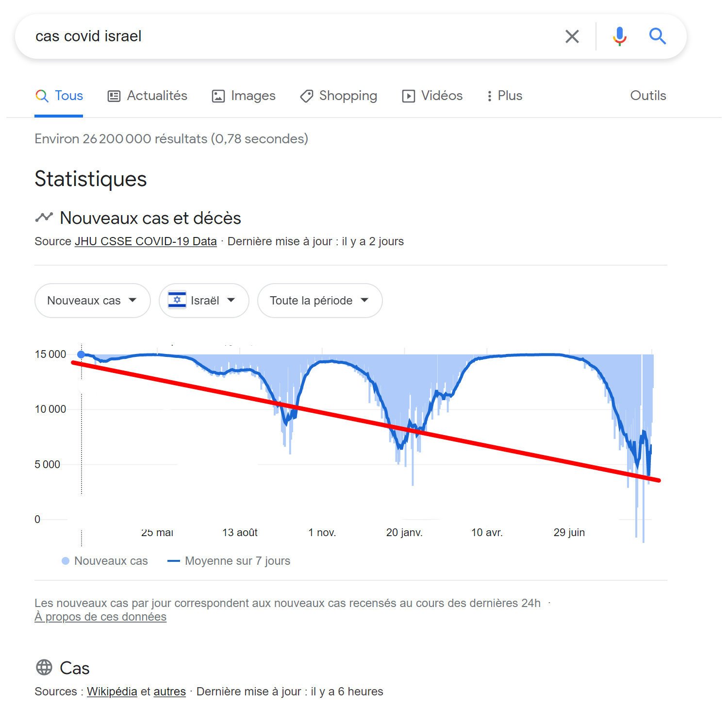Viewport: 728px width, 709px height.
Task: Click the Israel flag icon
Action: click(x=177, y=300)
